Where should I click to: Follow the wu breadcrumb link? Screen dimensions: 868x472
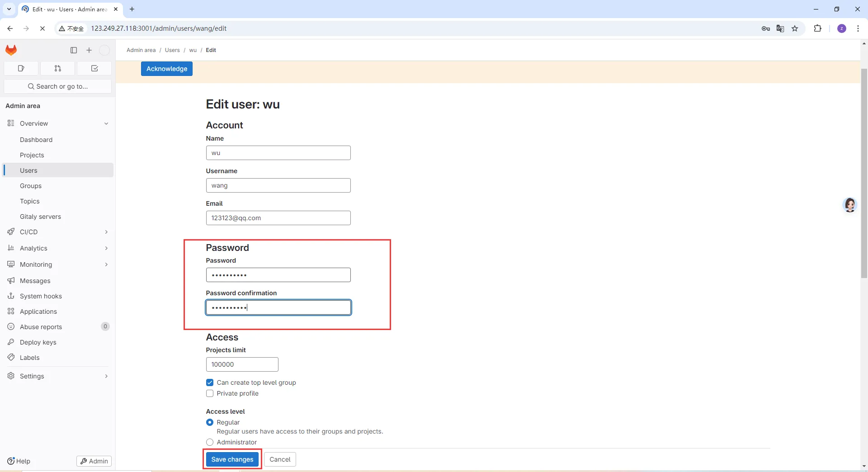tap(193, 50)
